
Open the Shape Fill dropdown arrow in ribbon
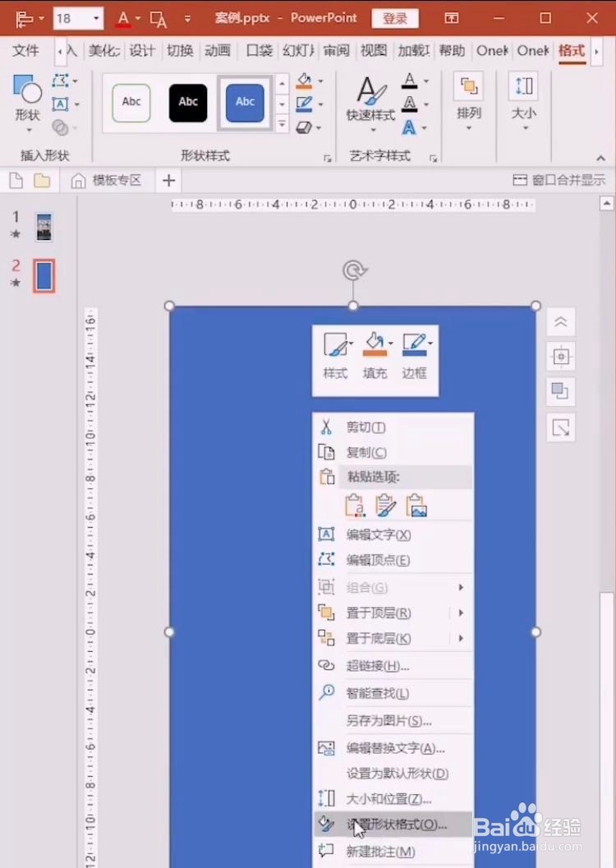pos(320,81)
